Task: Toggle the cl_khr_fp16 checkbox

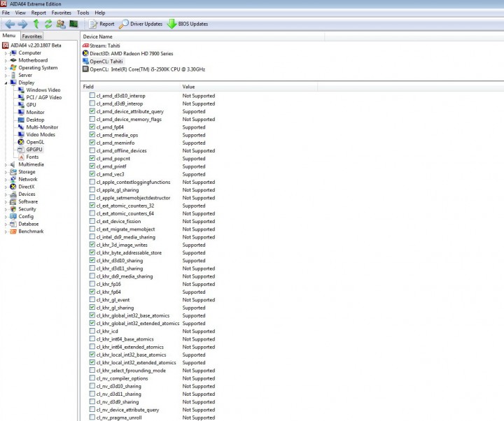Action: tap(92, 284)
